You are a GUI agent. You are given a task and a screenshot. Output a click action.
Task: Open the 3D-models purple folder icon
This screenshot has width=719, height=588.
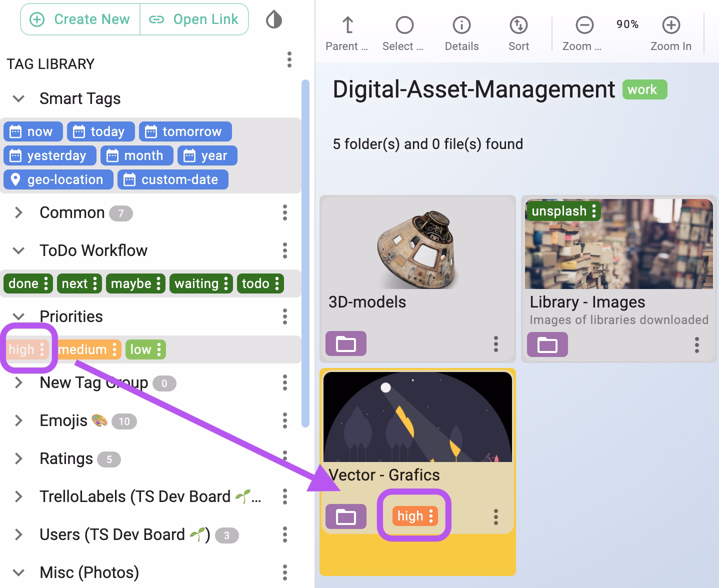[345, 344]
